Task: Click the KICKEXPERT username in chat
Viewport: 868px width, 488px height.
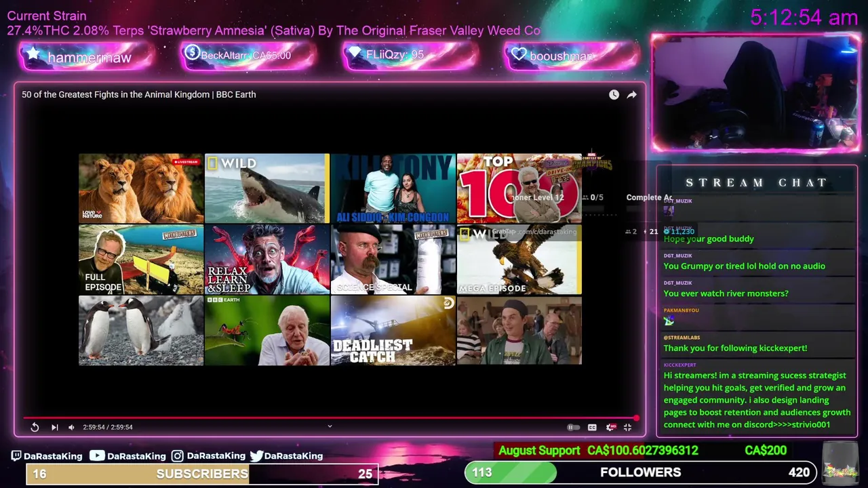Action: 679,365
